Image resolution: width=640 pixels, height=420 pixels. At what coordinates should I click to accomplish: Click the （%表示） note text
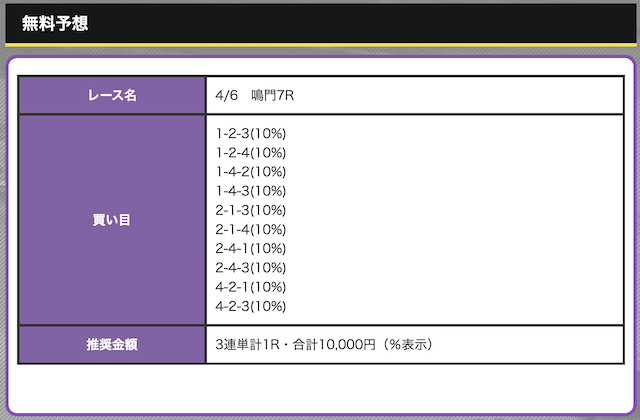(405, 345)
